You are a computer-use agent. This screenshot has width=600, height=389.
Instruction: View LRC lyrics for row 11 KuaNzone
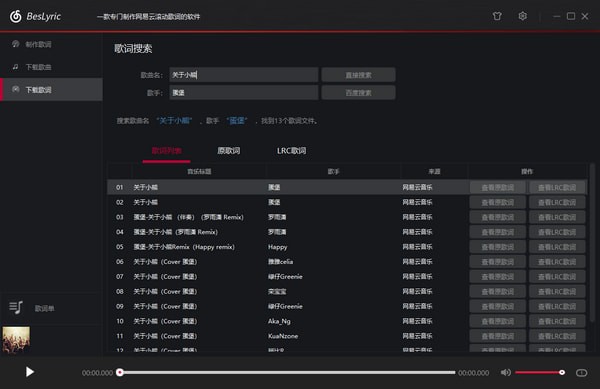(x=557, y=336)
